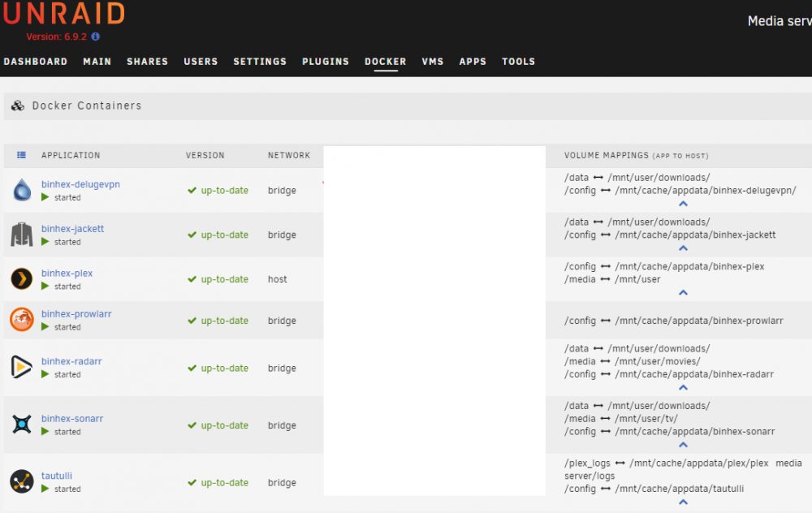Click the UNRAID logo
This screenshot has height=513, width=812.
click(63, 14)
